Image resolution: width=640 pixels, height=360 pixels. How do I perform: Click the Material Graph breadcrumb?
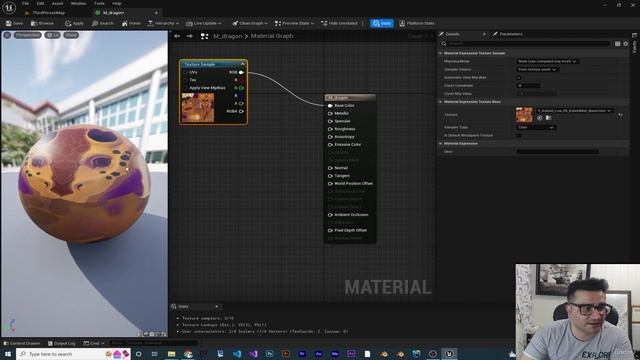click(x=272, y=36)
